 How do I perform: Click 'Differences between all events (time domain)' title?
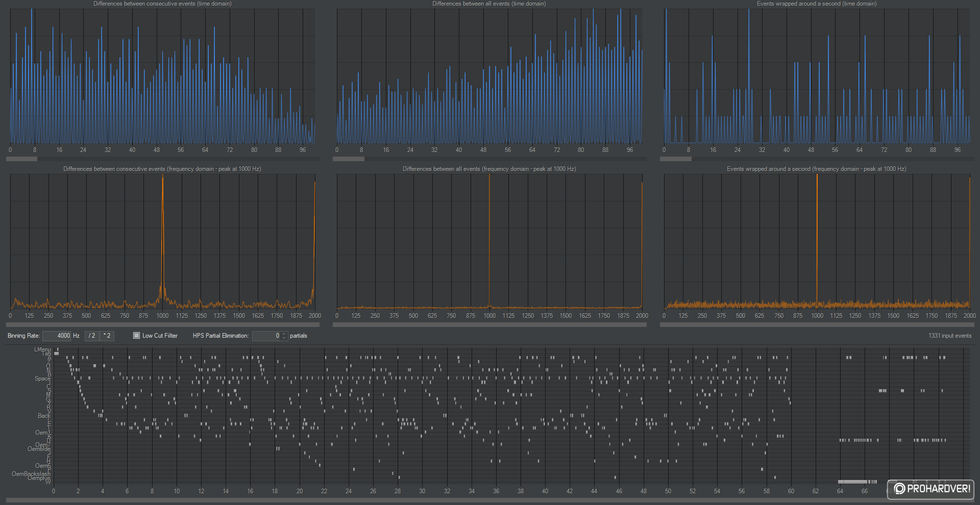click(x=489, y=4)
